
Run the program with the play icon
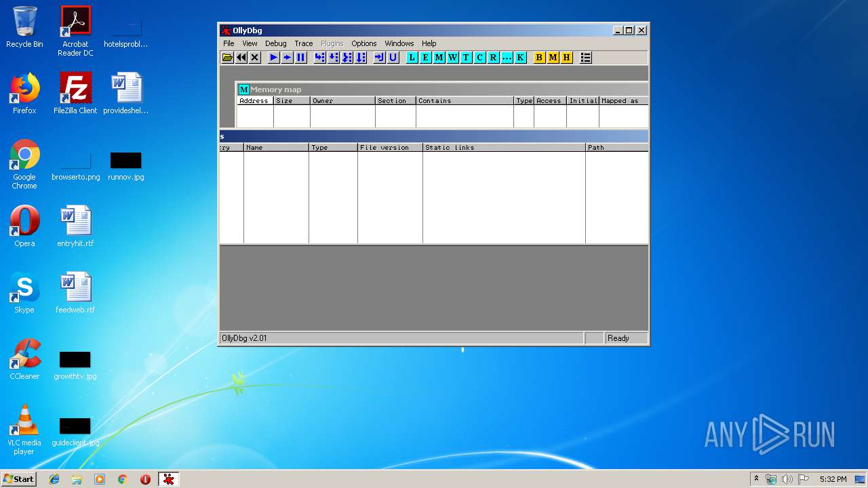(274, 58)
